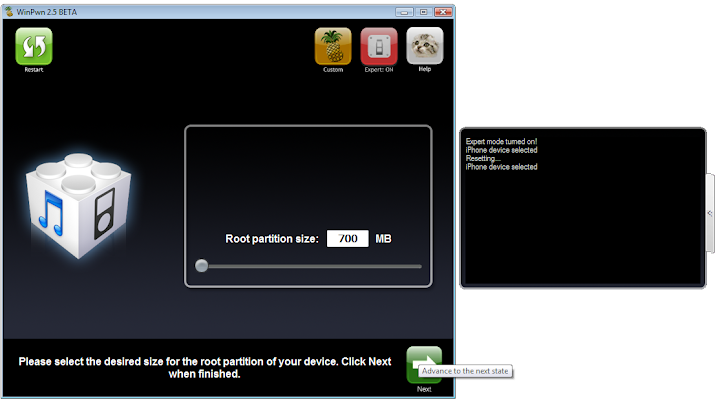Focus the 700 MB partition size field

pyautogui.click(x=348, y=238)
